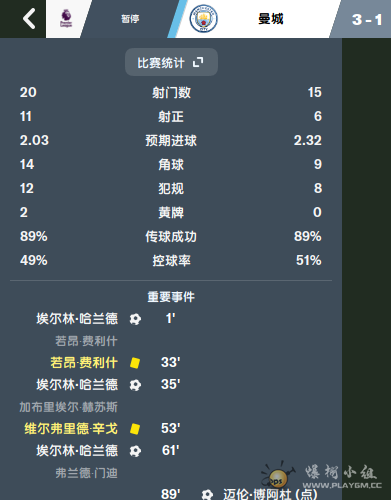Open the 曼城 team name header
Viewport: 391px width, 500px height.
pyautogui.click(x=270, y=19)
